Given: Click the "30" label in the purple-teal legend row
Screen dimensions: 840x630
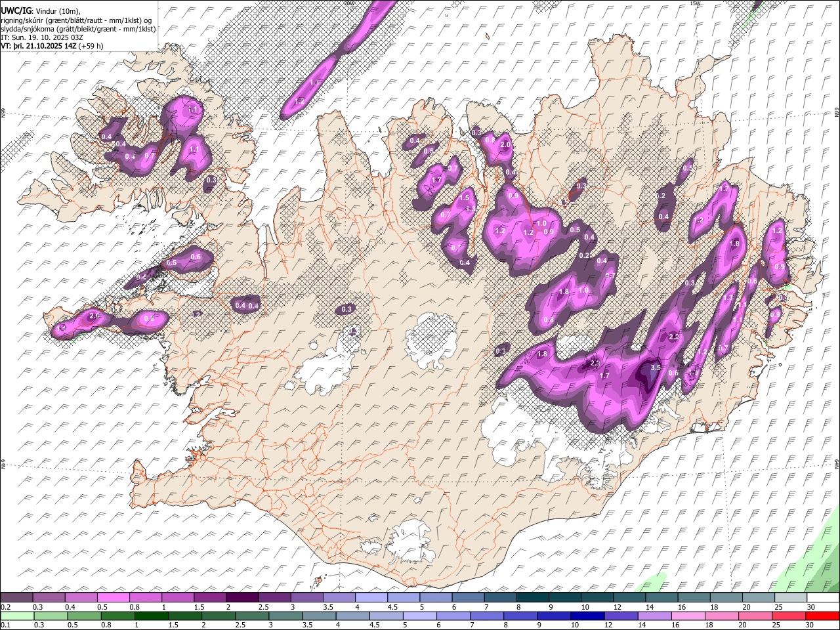Looking at the screenshot, I should [811, 607].
